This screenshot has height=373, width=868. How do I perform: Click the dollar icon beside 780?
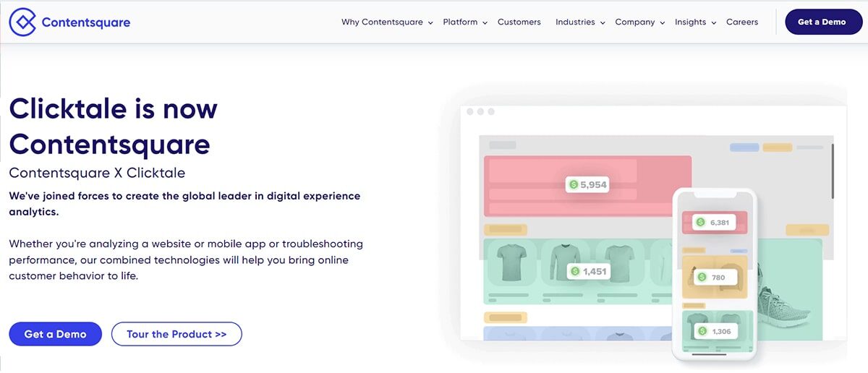click(x=700, y=277)
